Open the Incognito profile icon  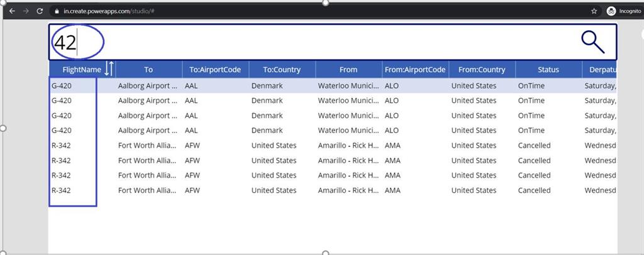[x=611, y=11]
